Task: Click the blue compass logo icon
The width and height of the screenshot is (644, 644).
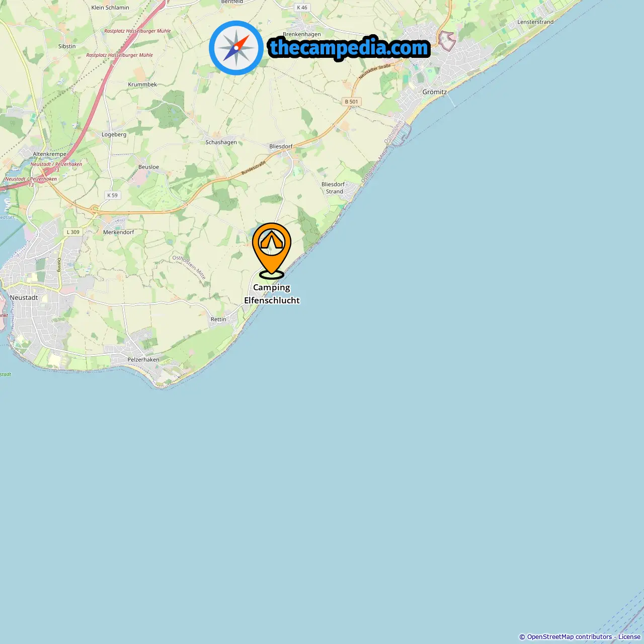Action: click(236, 48)
